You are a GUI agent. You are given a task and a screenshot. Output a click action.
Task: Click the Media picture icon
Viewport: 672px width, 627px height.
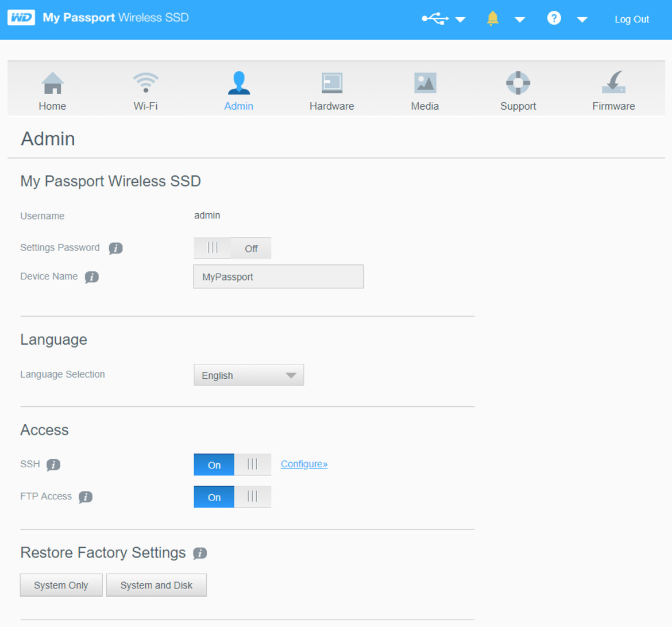425,83
